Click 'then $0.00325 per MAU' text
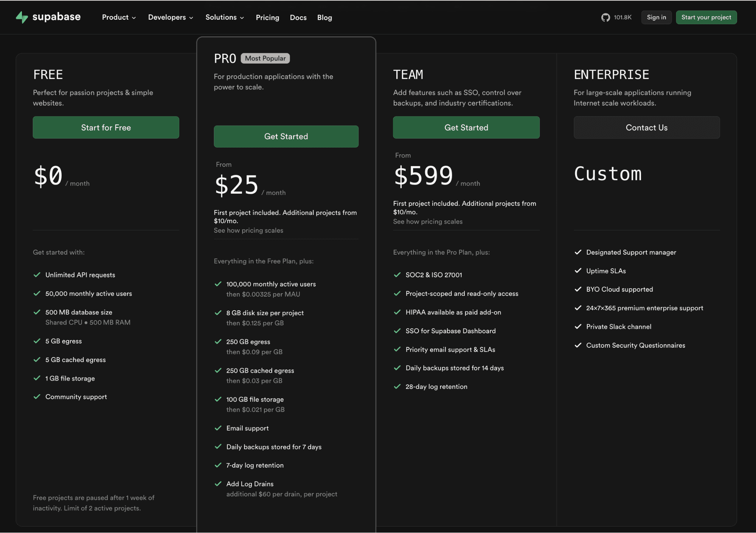The width and height of the screenshot is (756, 533). click(x=263, y=294)
